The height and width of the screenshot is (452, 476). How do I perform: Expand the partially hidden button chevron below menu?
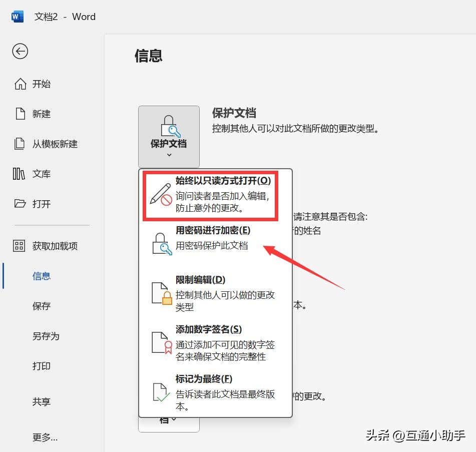point(174,419)
